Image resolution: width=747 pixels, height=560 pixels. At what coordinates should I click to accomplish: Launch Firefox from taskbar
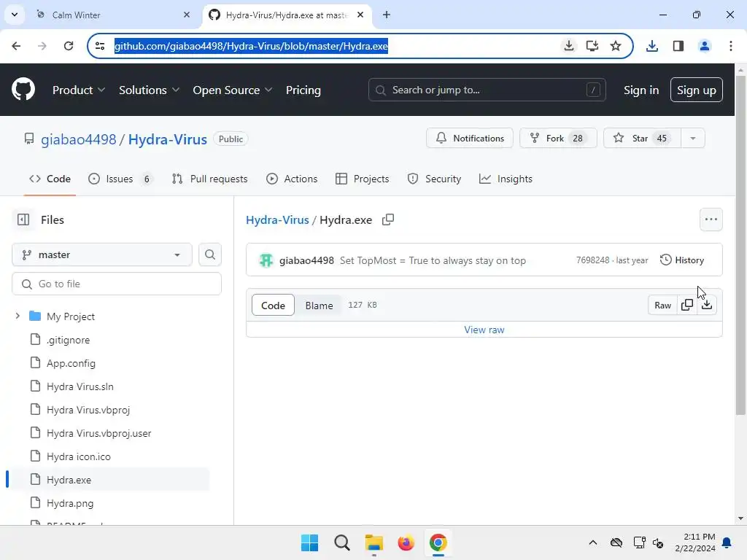coord(406,542)
